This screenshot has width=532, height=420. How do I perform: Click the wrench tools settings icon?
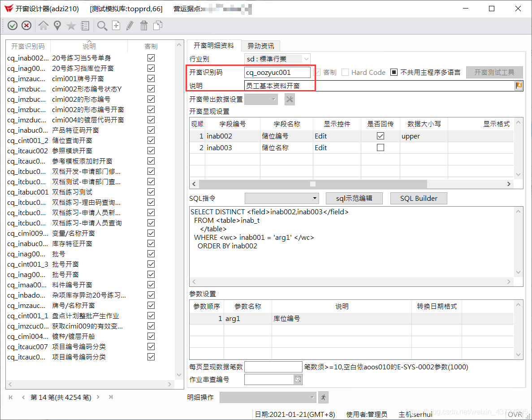290,100
